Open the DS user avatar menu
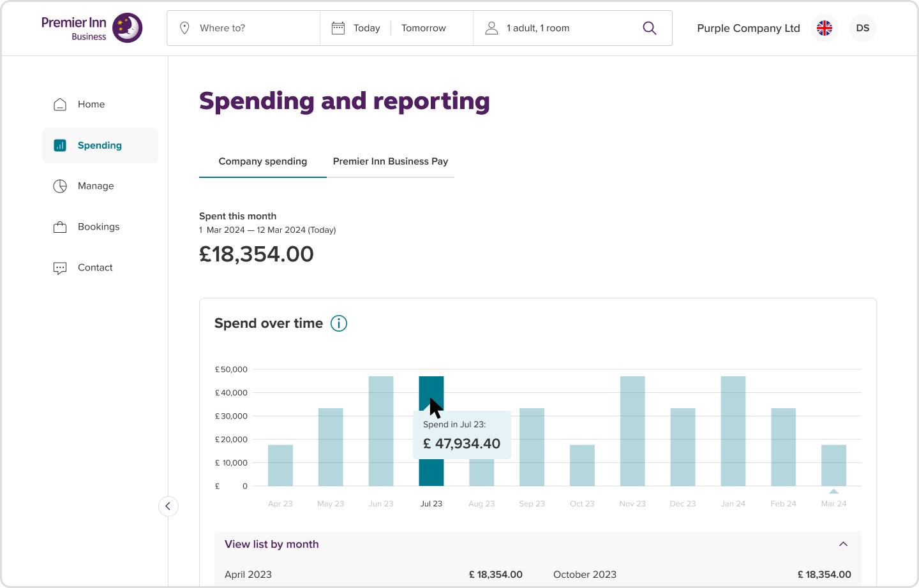 pyautogui.click(x=863, y=28)
